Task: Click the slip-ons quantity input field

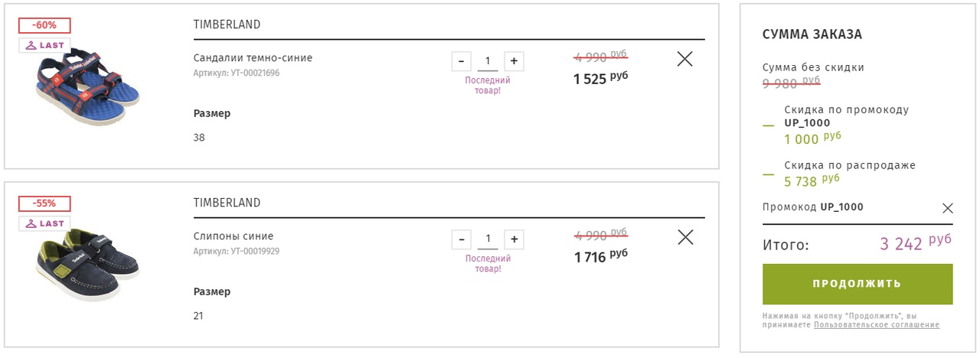Action: pos(488,239)
